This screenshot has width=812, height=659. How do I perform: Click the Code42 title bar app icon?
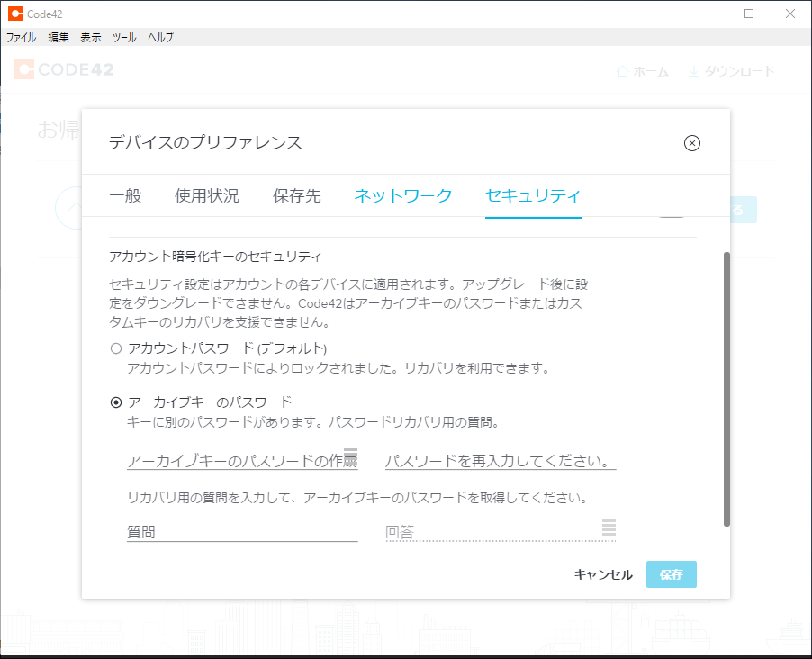(15, 14)
